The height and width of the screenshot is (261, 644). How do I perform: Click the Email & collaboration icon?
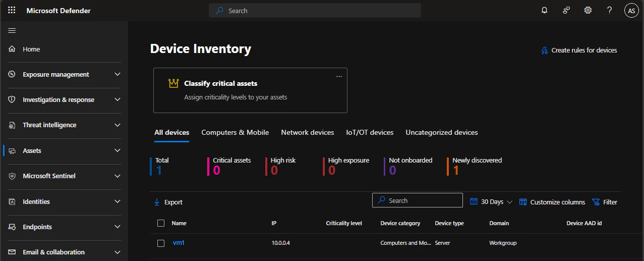12,252
